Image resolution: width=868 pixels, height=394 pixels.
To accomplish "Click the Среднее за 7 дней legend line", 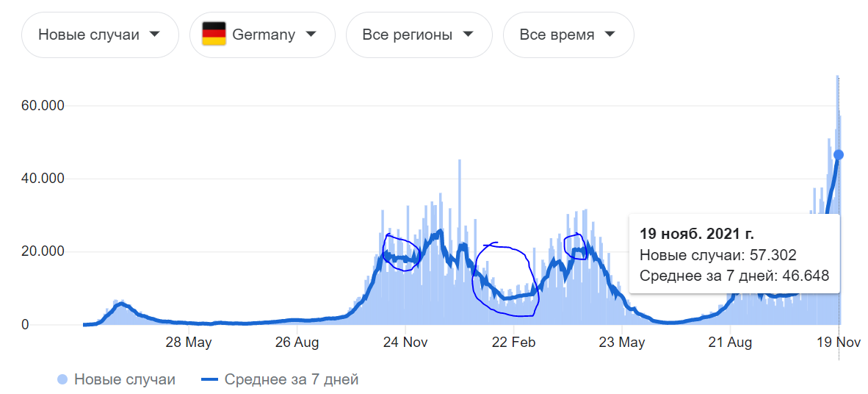I will coord(210,379).
